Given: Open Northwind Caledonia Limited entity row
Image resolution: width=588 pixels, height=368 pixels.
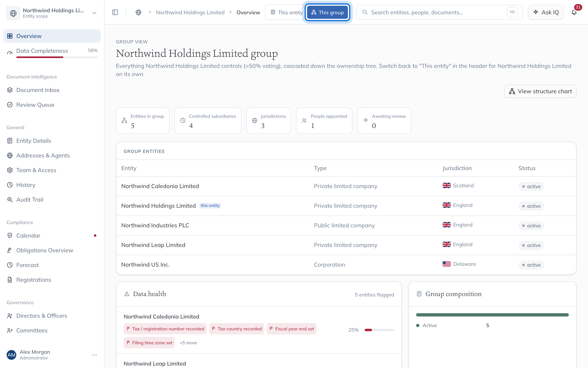Looking at the screenshot, I should click(346, 186).
